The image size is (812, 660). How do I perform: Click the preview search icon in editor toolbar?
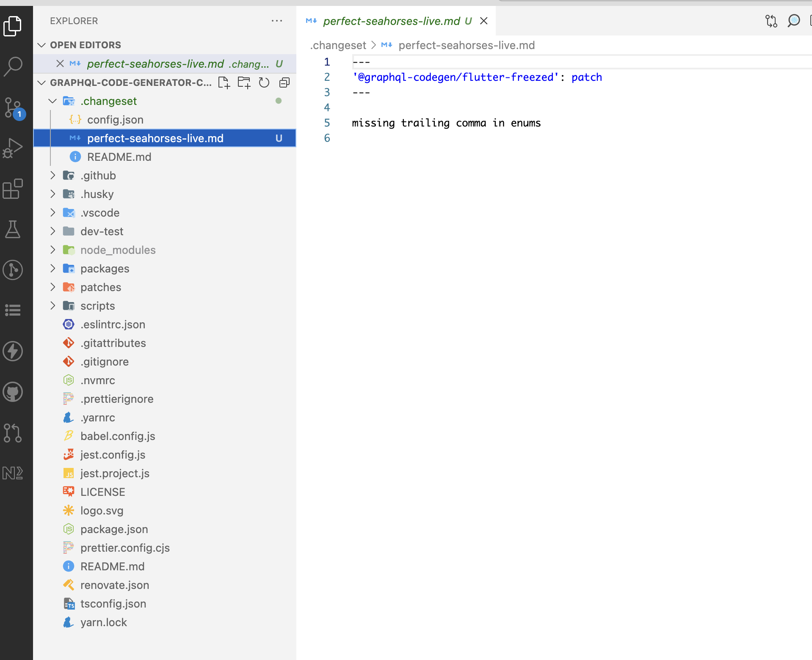click(794, 21)
